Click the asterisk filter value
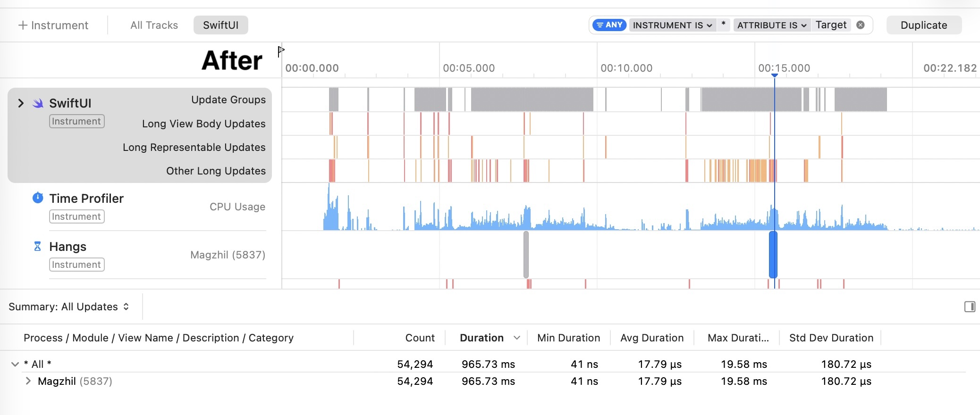The image size is (980, 415). coord(723,24)
